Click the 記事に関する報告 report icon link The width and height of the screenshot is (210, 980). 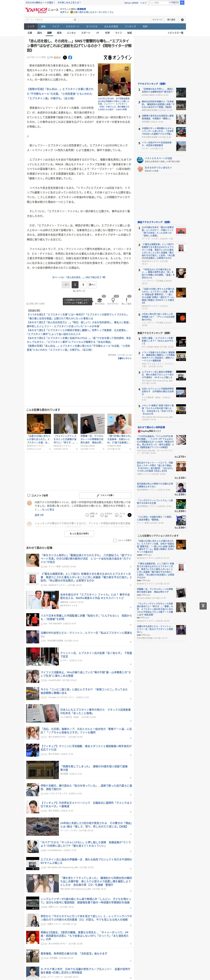(36, 304)
